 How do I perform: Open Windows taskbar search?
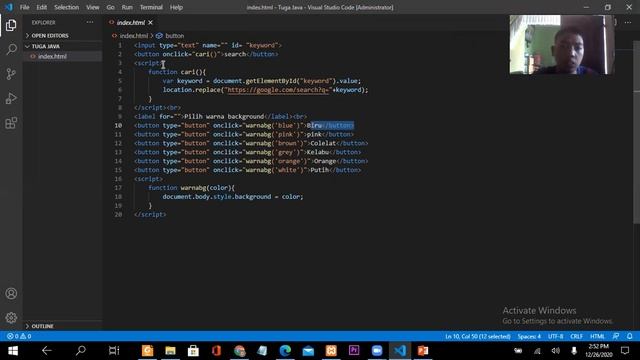pos(81,351)
